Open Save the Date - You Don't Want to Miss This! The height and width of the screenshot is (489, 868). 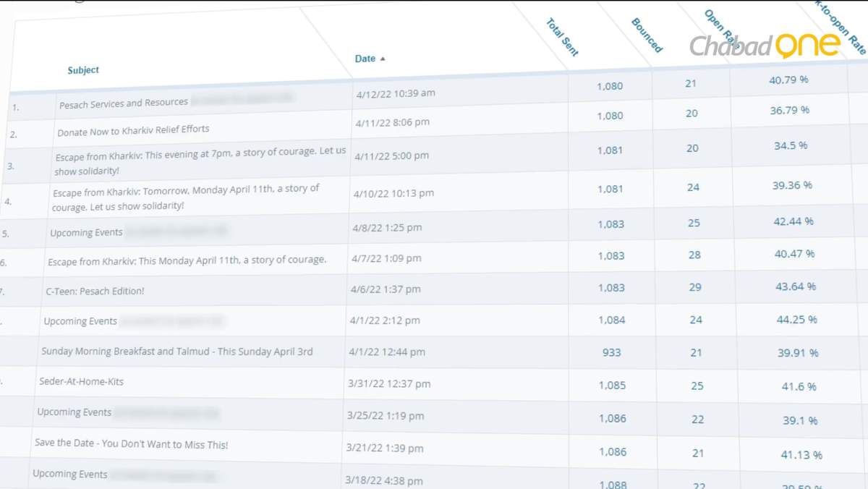tap(131, 444)
